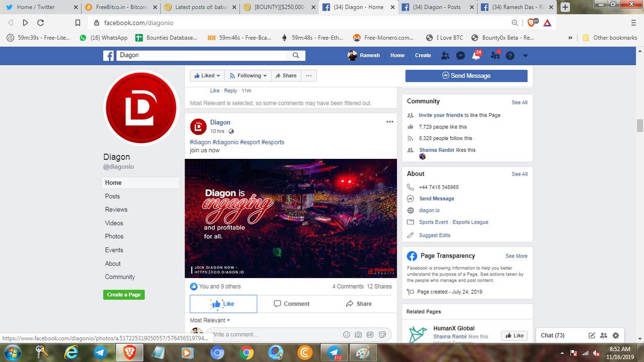Switch to the Diagon - Posts browser tab
Viewport: 644px width, 362px height.
click(x=437, y=7)
